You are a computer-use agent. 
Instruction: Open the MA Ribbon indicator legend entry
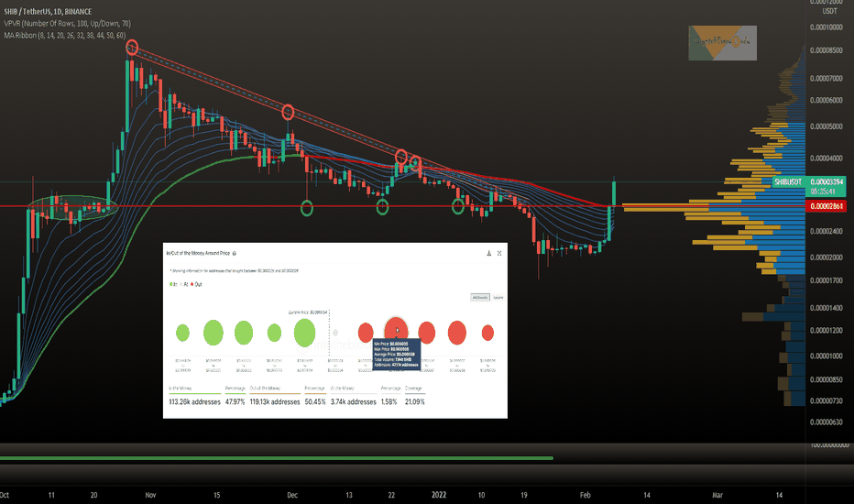[x=65, y=36]
